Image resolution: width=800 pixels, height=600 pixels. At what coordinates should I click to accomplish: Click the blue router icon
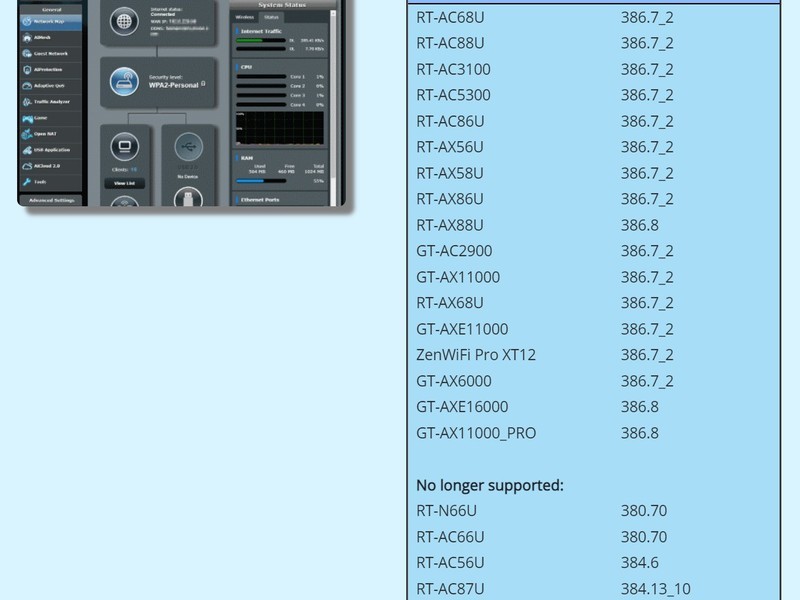124,82
